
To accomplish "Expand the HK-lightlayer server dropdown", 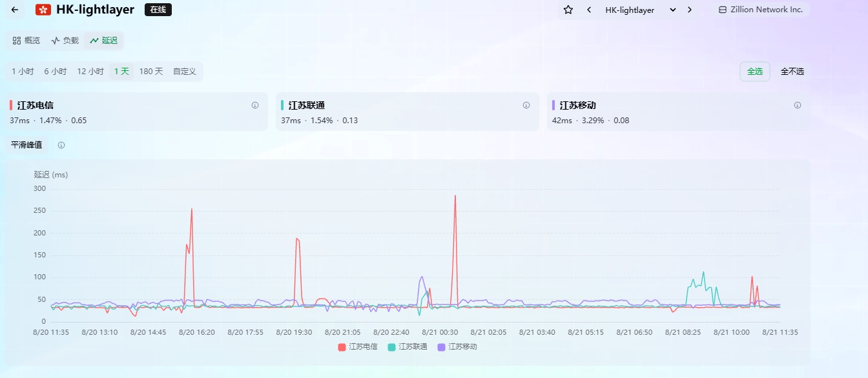I will click(x=640, y=10).
